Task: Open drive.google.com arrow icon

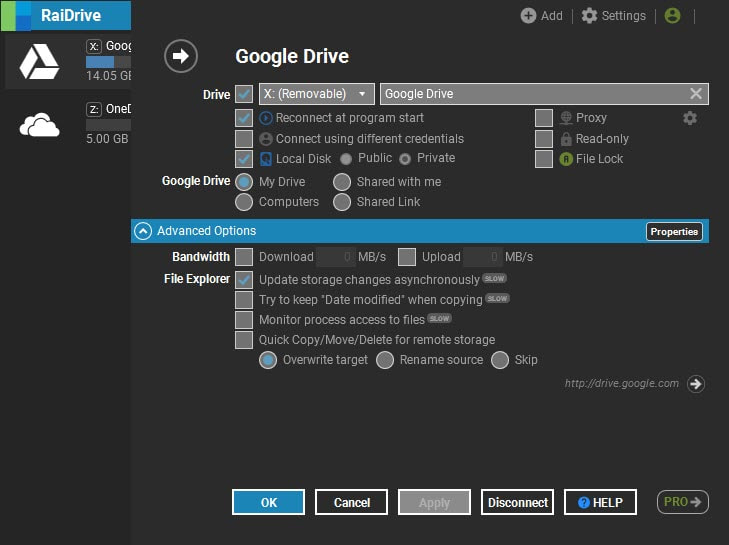Action: (x=696, y=384)
